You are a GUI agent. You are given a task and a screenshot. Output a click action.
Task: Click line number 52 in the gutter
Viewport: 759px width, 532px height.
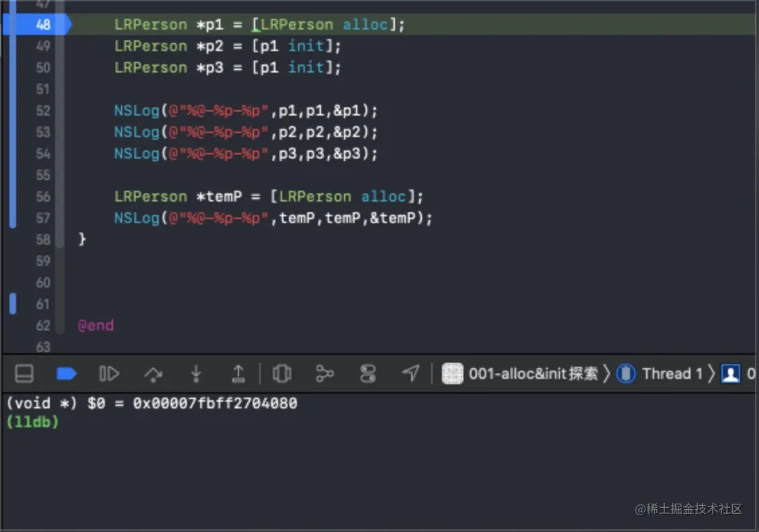43,110
